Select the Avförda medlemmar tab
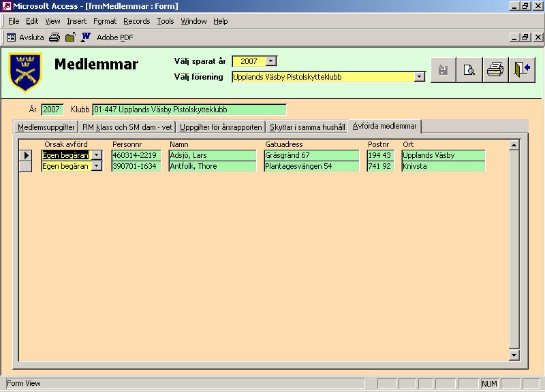Viewport: 545px width, 392px height. pyautogui.click(x=384, y=126)
